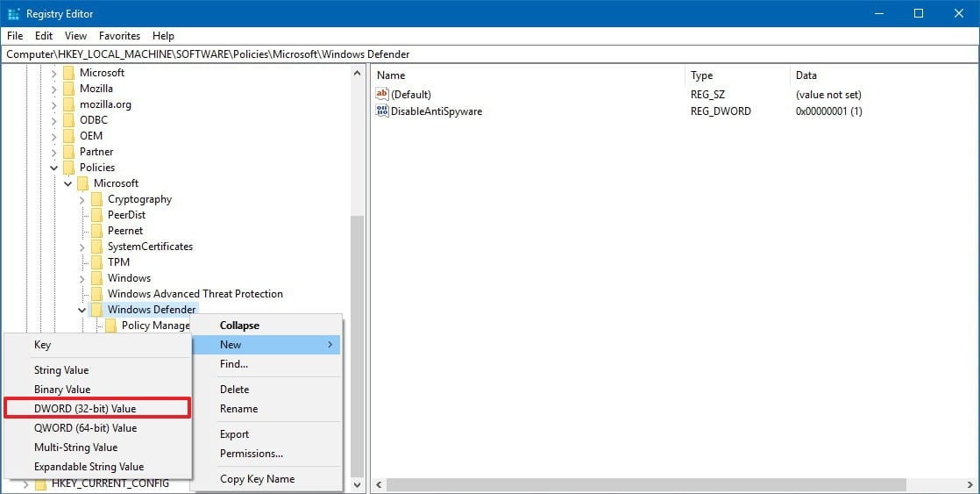Click the OEM folder icon

click(68, 136)
